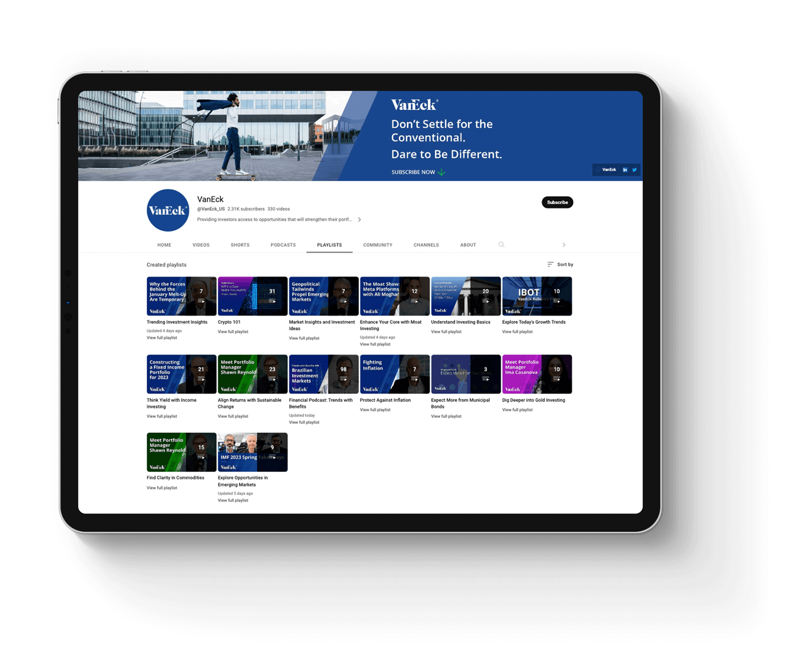Click Find Clarity in Commodities title
Viewport: 812px width, 652px height.
(175, 478)
